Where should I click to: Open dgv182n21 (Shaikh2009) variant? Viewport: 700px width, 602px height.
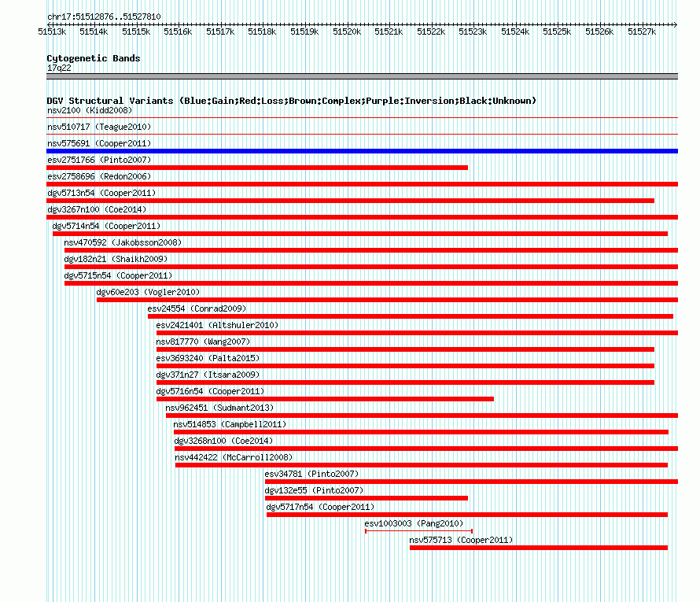[116, 259]
